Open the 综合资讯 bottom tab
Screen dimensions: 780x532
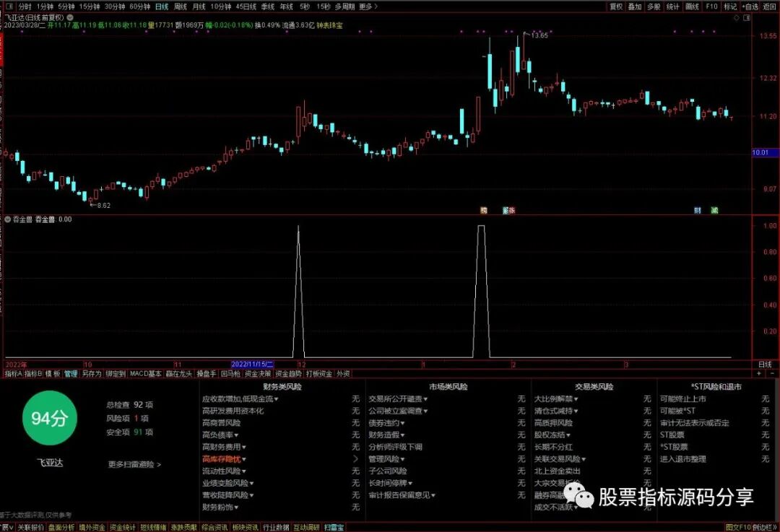[214, 527]
